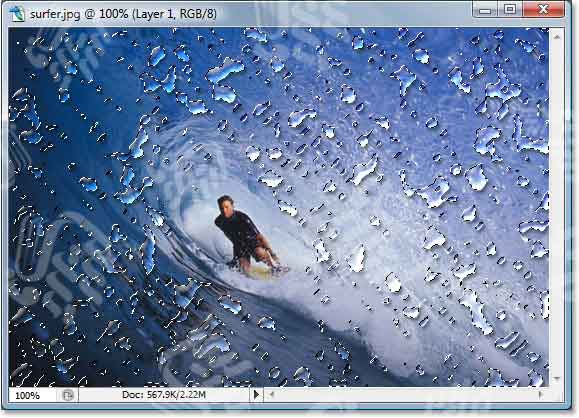
Task: Open the status bar flyout arrow menu
Action: (x=256, y=395)
